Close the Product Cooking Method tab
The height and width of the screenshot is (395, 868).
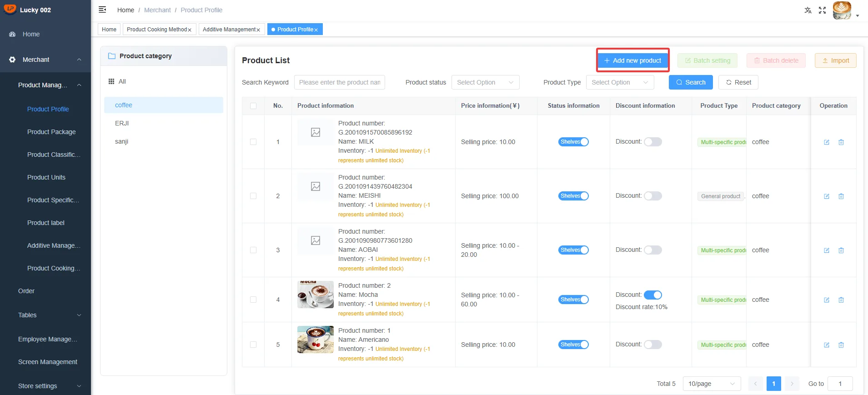click(190, 30)
